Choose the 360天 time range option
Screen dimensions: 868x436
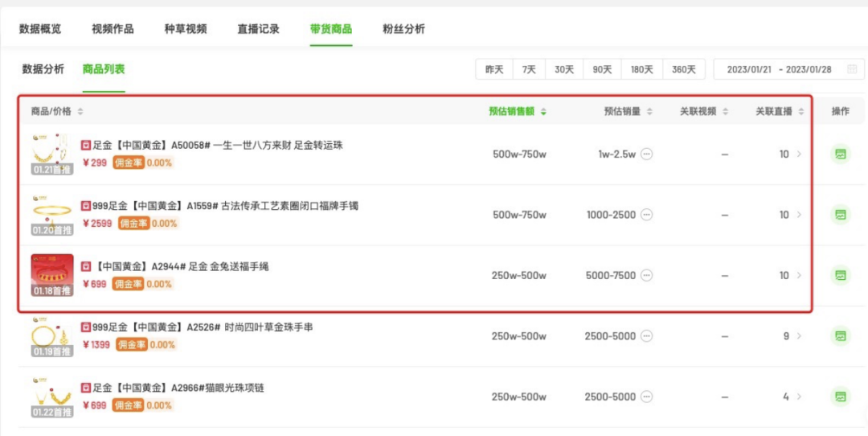[684, 70]
